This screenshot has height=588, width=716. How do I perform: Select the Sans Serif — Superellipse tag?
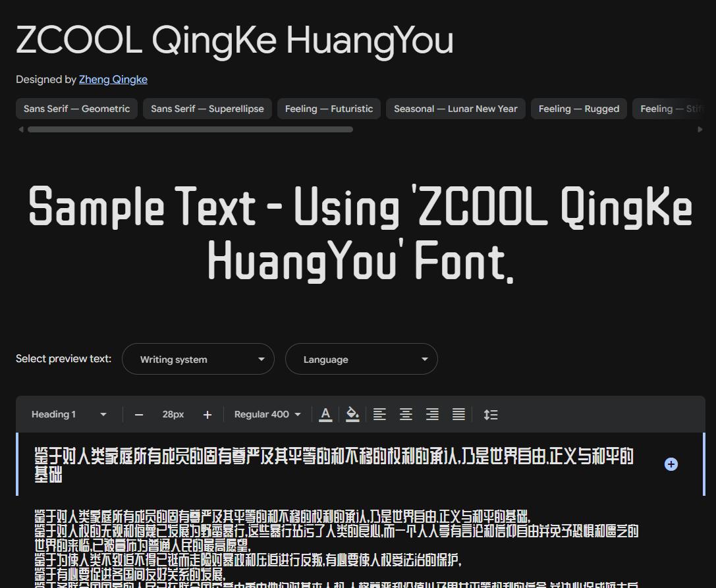click(x=207, y=109)
